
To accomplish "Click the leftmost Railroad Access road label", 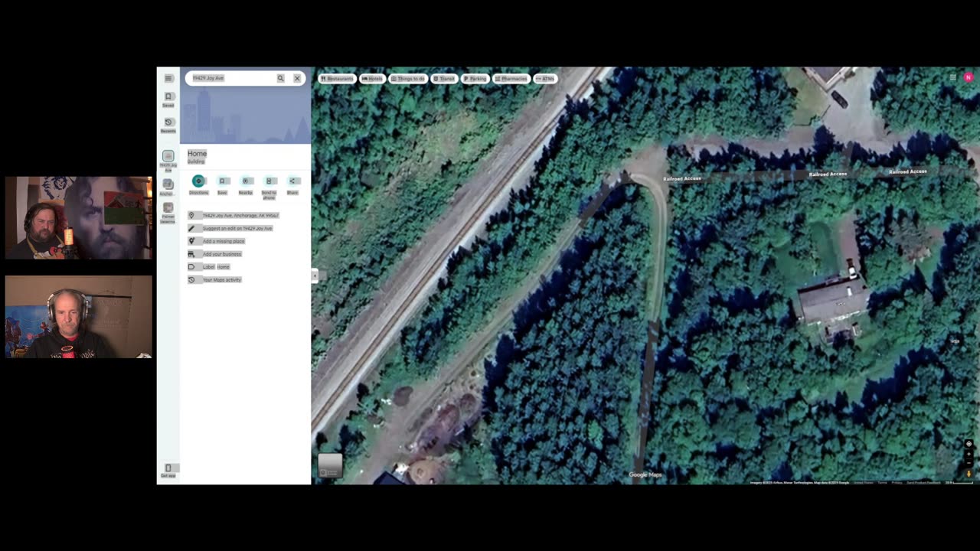I will 682,179.
